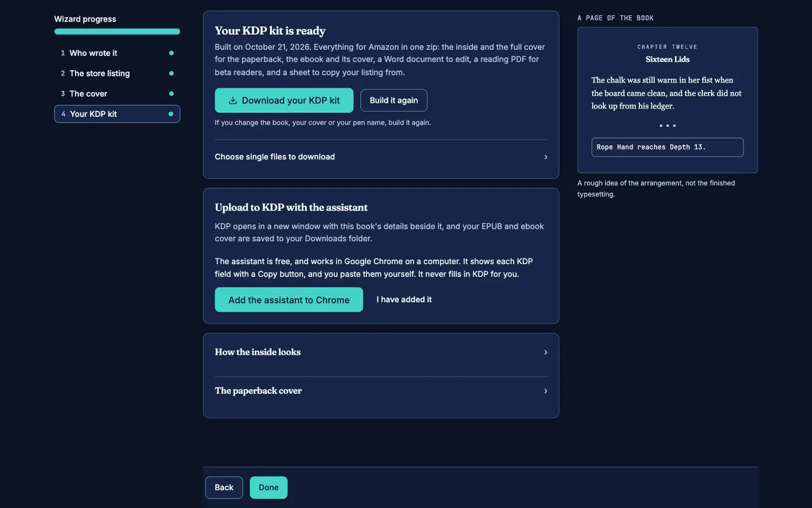Image resolution: width=812 pixels, height=508 pixels.
Task: Click the Done button
Action: click(x=268, y=488)
